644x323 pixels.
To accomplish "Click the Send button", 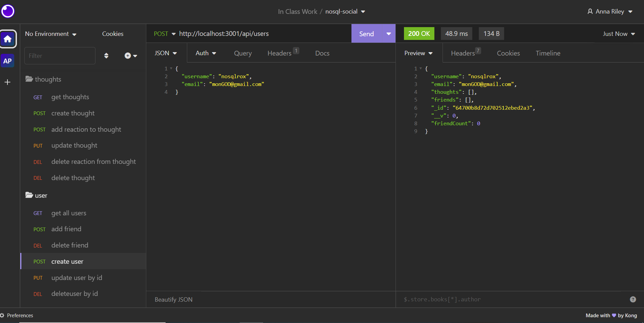I will pos(366,34).
